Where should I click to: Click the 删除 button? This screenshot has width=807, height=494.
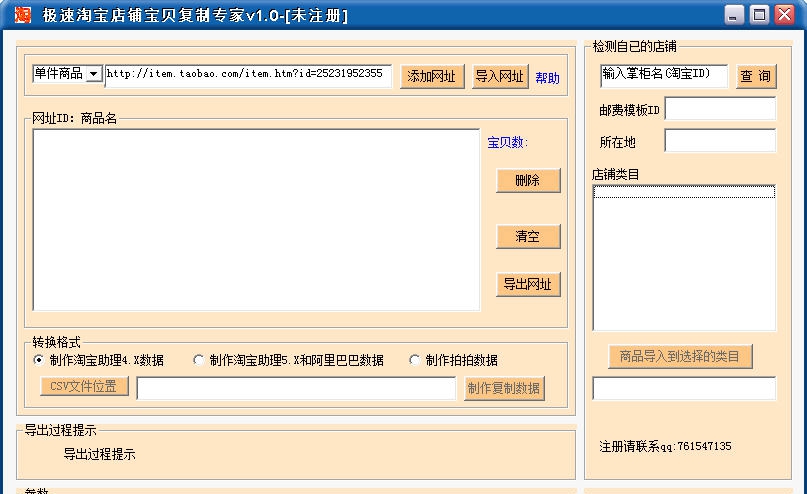pos(528,181)
